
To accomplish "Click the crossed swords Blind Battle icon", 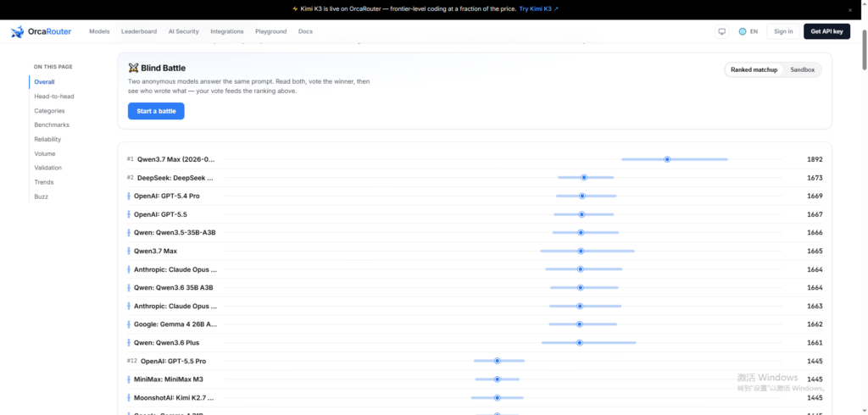I will click(x=133, y=68).
